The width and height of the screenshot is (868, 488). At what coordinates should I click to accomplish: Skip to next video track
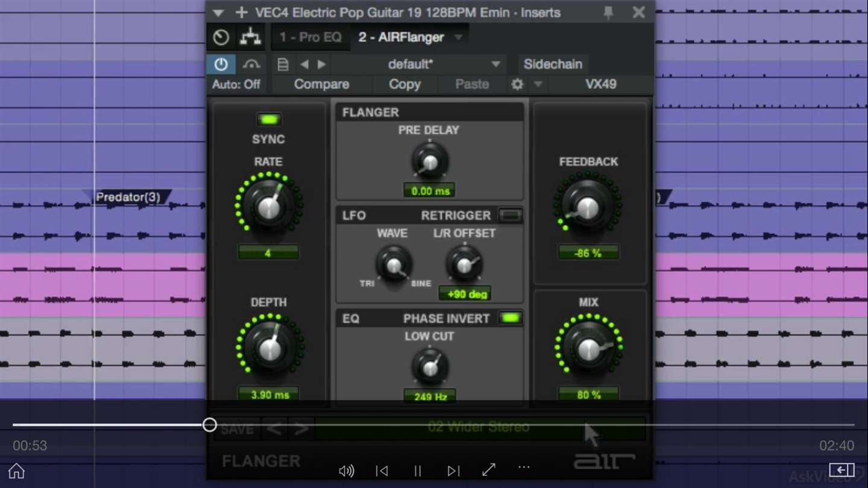[x=453, y=471]
